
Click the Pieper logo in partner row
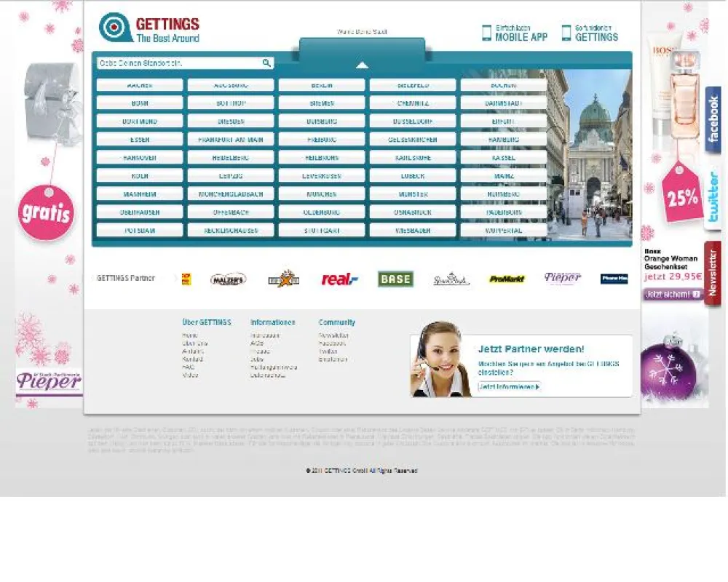562,277
